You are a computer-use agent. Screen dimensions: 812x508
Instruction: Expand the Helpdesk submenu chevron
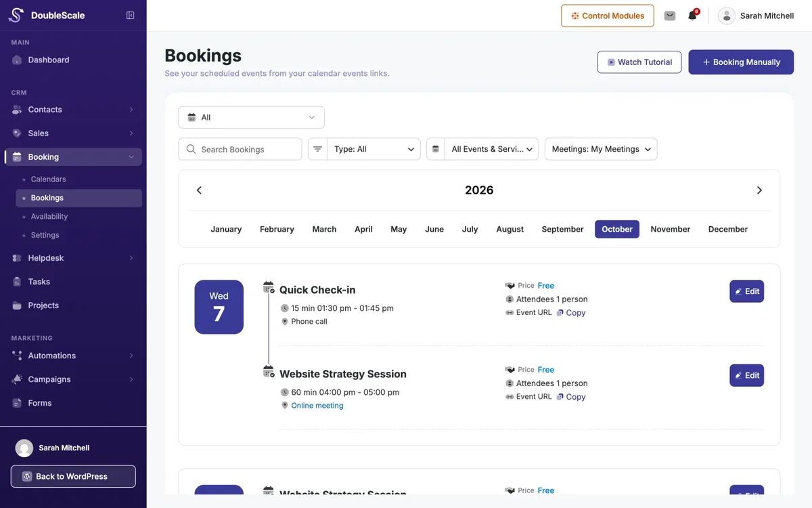tap(131, 258)
